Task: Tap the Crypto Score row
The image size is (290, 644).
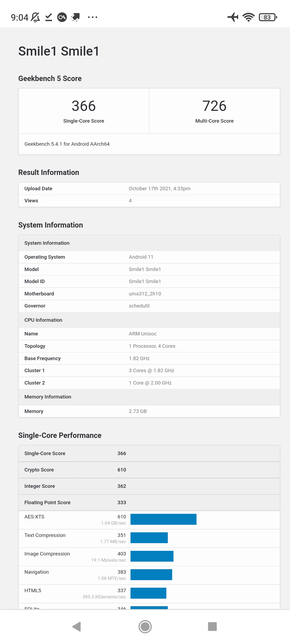Action: (149, 470)
